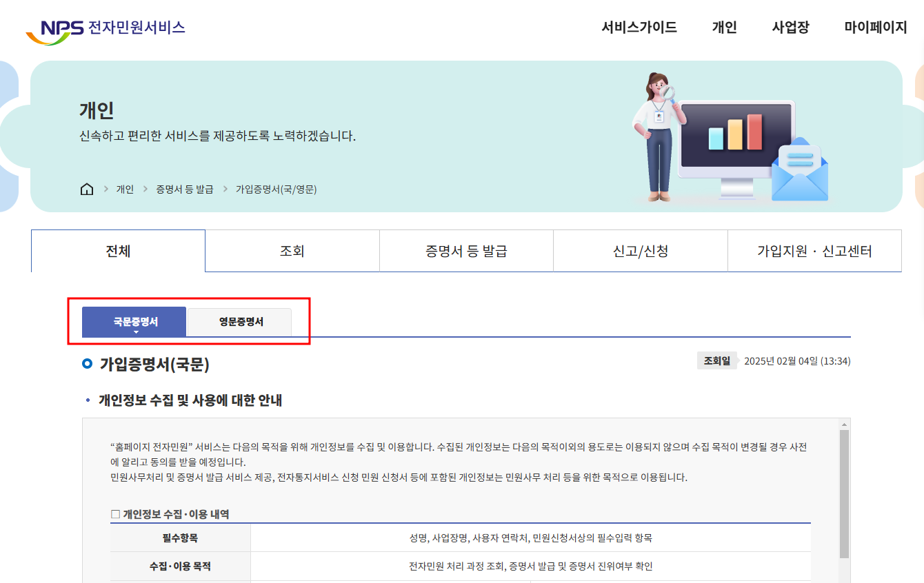
Task: Open the 전체 tab
Action: [x=117, y=251]
